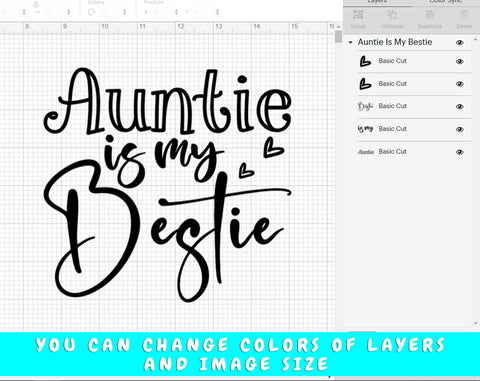480x381 pixels.
Task: Click the Rotate icon in top toolbar
Action: point(92,12)
